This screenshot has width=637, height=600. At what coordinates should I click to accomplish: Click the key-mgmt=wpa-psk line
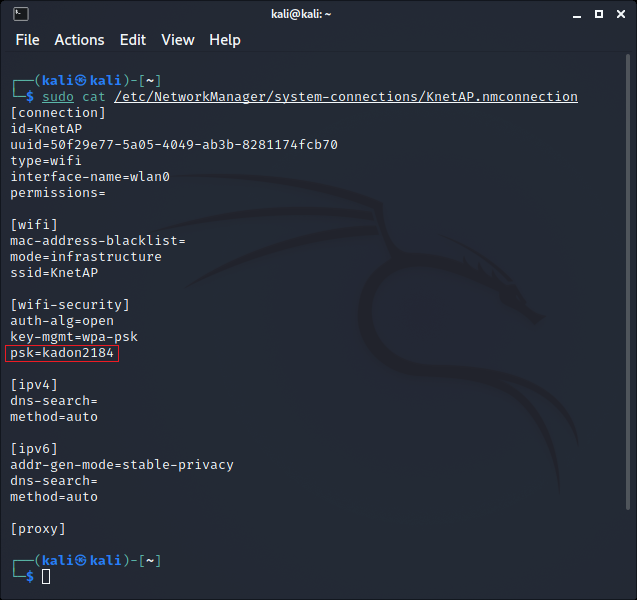pos(74,337)
